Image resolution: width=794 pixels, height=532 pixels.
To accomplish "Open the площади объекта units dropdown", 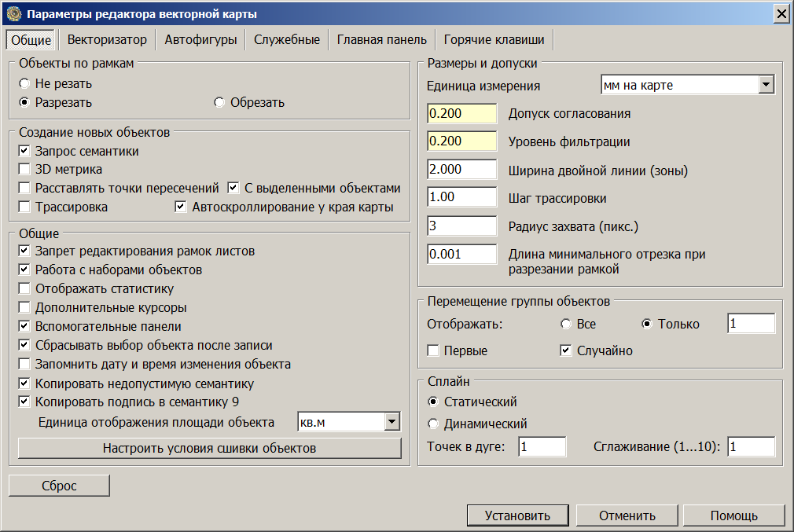I will tap(392, 423).
